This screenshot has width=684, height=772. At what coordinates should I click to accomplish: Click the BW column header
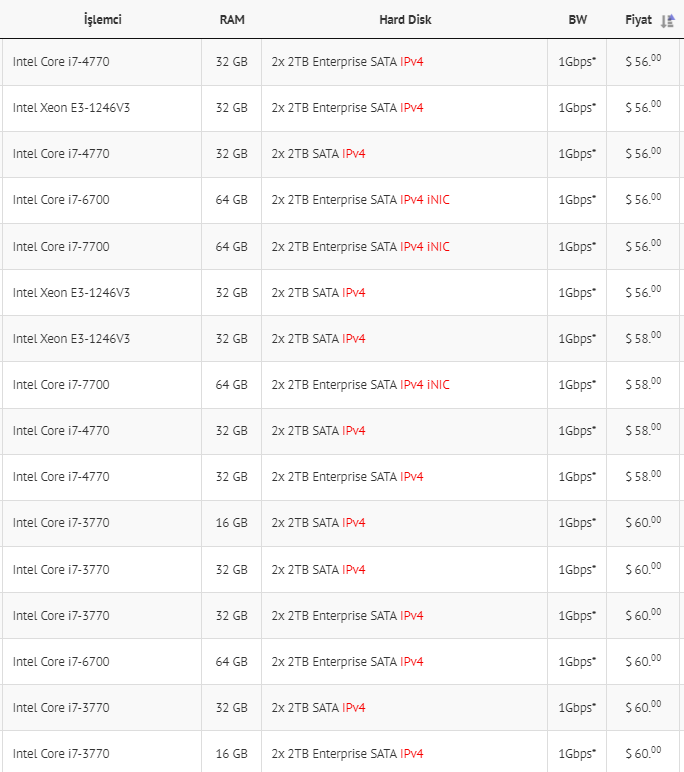point(578,20)
